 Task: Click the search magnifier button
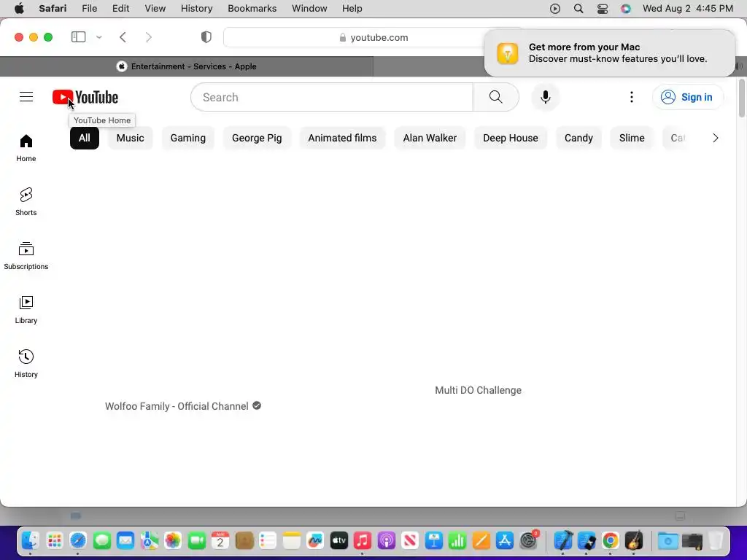click(x=496, y=97)
